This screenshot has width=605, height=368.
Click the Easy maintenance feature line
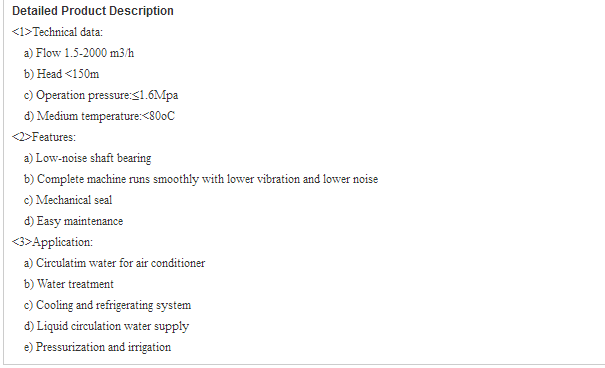point(73,221)
